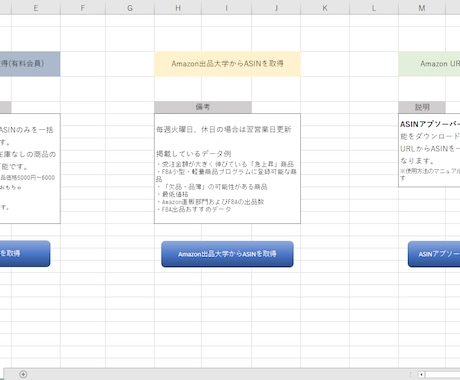
Task: Select column L header
Action: [374, 8]
